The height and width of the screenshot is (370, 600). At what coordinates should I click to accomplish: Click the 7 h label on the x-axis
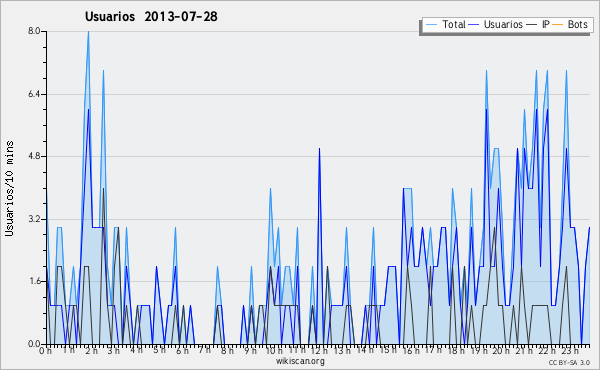(205, 349)
